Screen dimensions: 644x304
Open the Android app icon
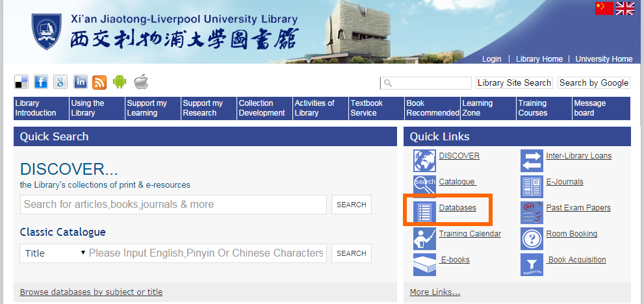(x=120, y=82)
